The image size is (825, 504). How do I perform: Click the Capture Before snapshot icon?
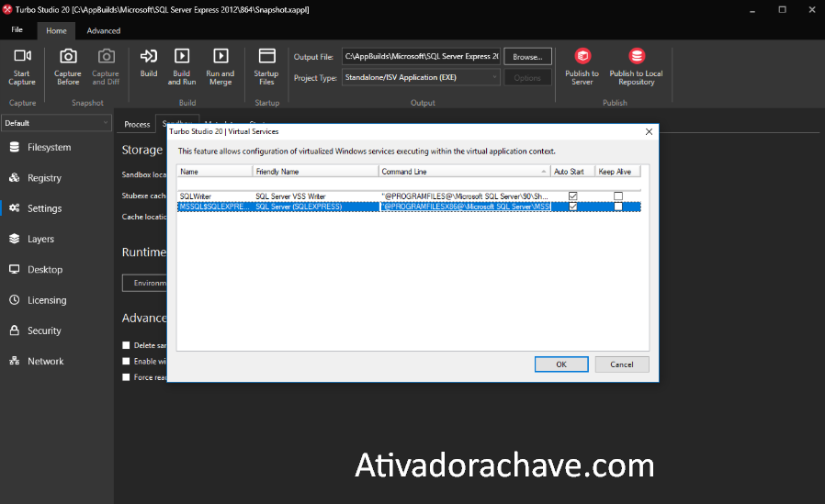point(68,57)
